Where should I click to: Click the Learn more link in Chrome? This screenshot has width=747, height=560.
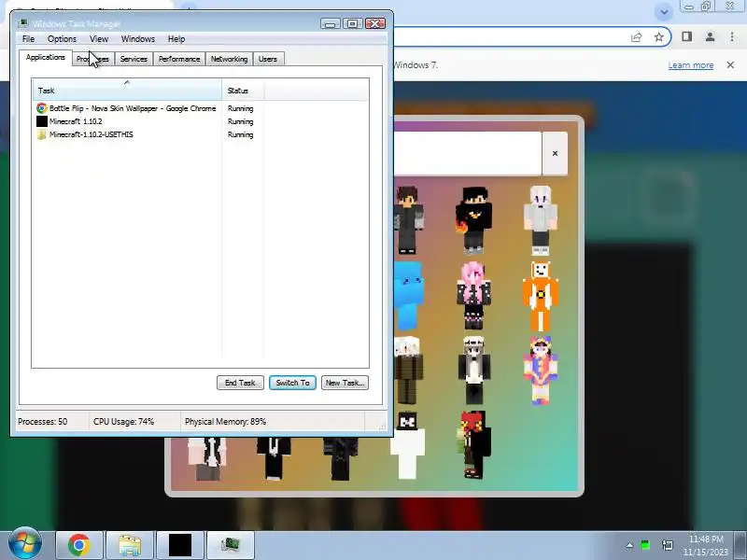690,65
